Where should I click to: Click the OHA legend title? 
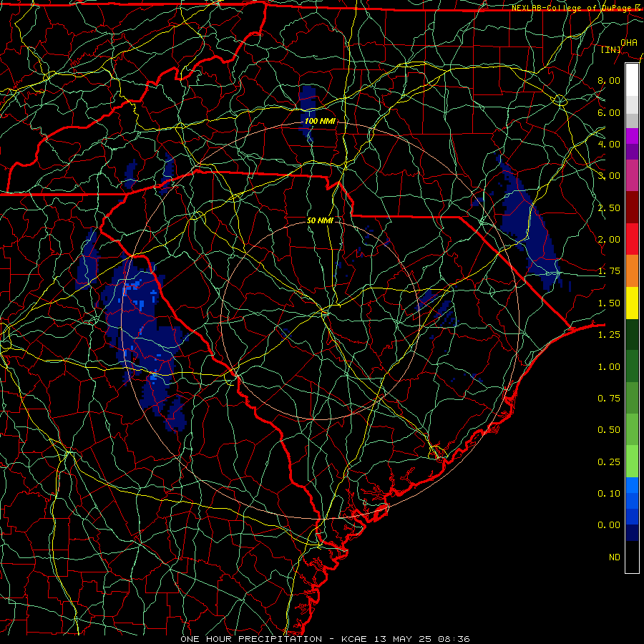pyautogui.click(x=629, y=42)
